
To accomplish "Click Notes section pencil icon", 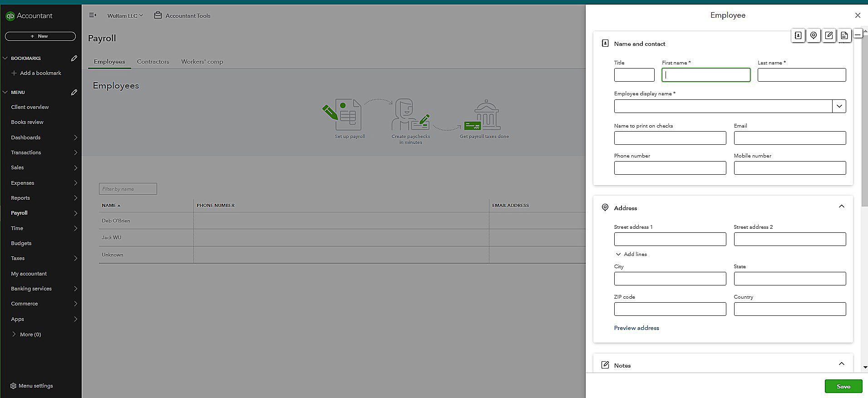I will [x=605, y=365].
